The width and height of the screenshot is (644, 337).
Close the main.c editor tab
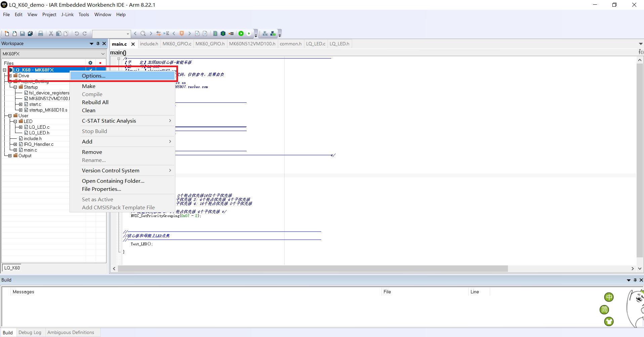tap(133, 44)
